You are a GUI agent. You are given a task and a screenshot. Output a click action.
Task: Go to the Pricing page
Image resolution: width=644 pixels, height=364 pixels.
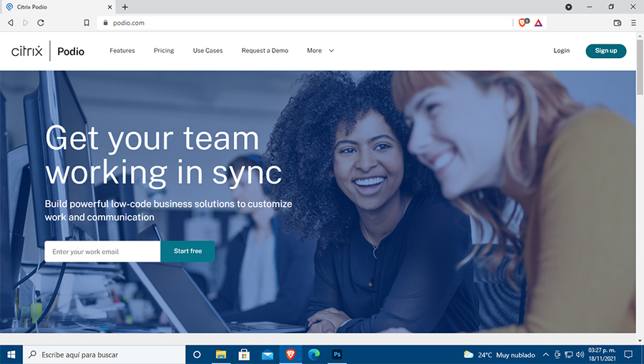pos(164,51)
